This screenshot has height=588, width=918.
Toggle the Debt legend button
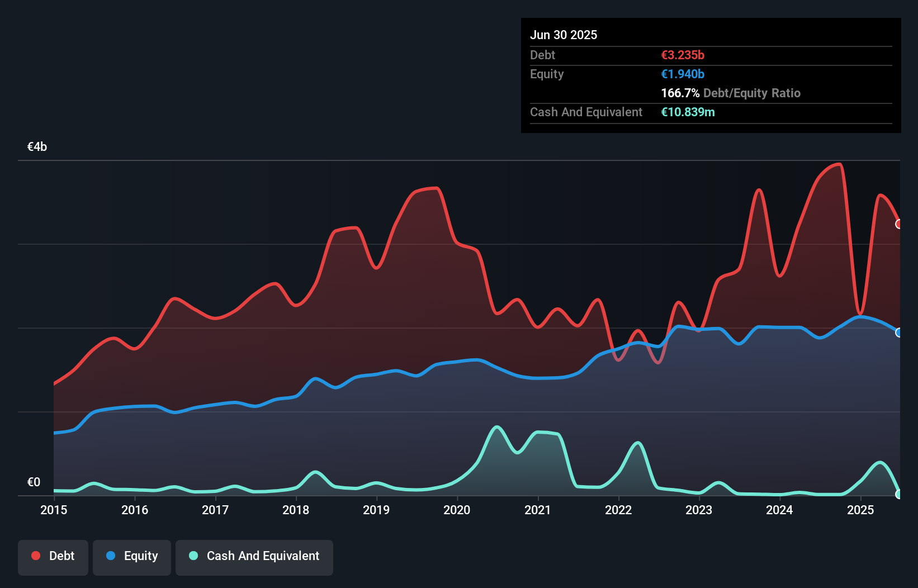[53, 557]
